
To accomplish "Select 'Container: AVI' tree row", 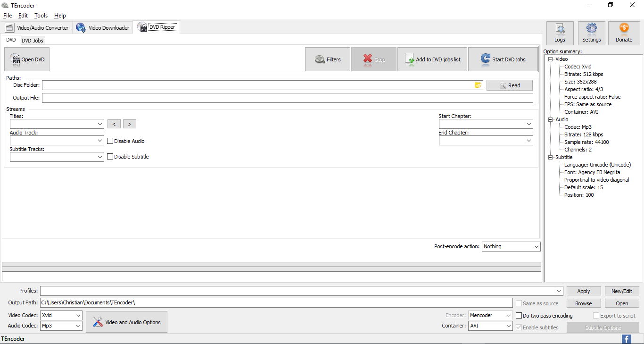I will coord(581,112).
